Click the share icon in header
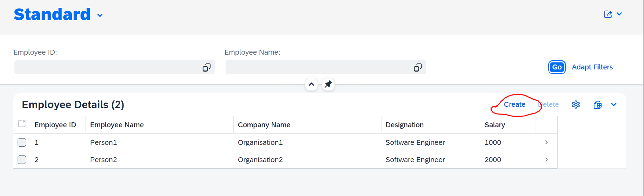The width and height of the screenshot is (644, 196). 608,14
